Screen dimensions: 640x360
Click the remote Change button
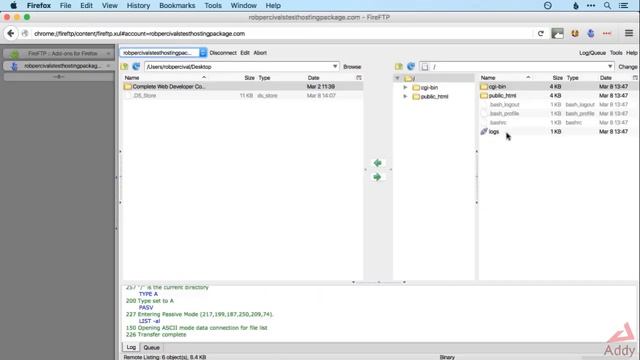(628, 67)
